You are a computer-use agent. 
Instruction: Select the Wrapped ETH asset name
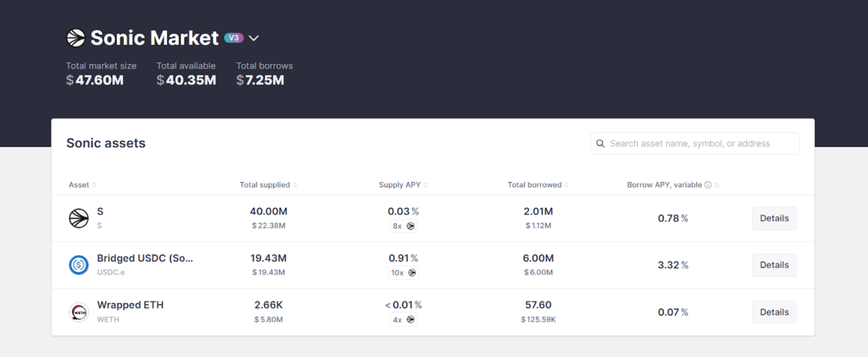[130, 306]
